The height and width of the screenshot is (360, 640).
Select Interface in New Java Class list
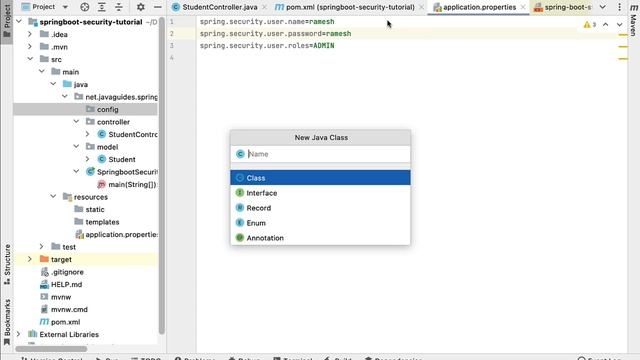tap(320, 193)
